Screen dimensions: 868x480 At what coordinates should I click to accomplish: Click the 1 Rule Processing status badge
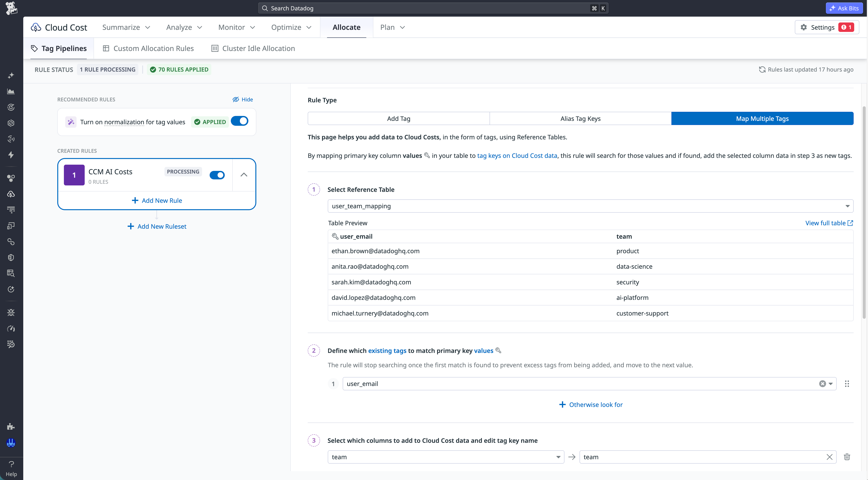coord(108,69)
